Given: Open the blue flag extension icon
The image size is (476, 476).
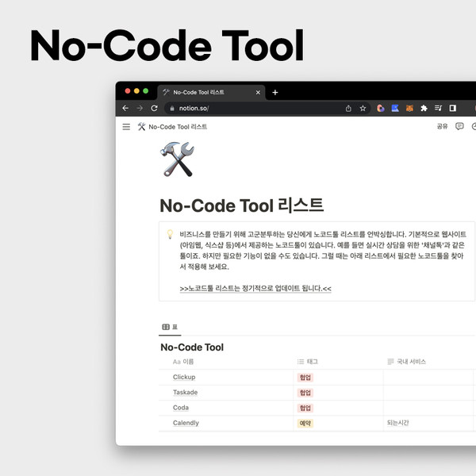Looking at the screenshot, I should coord(395,108).
